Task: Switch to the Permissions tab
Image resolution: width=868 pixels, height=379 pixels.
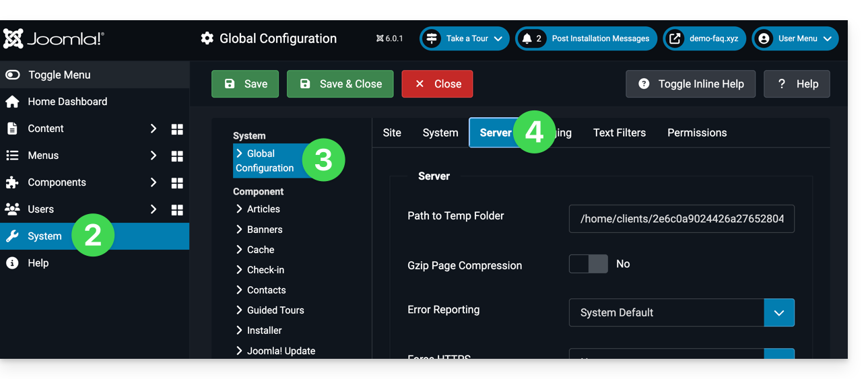Action: (696, 133)
